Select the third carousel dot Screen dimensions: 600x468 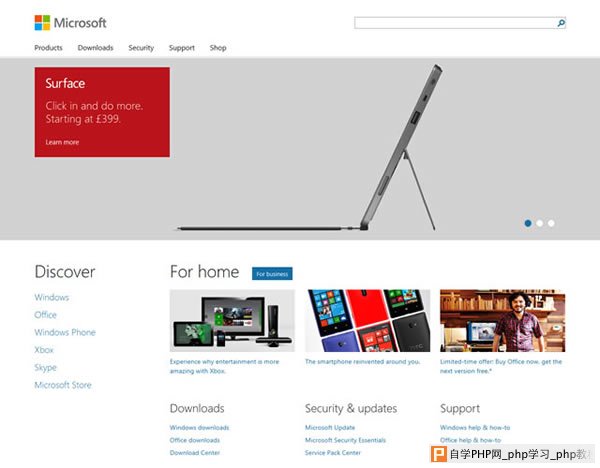pyautogui.click(x=551, y=223)
